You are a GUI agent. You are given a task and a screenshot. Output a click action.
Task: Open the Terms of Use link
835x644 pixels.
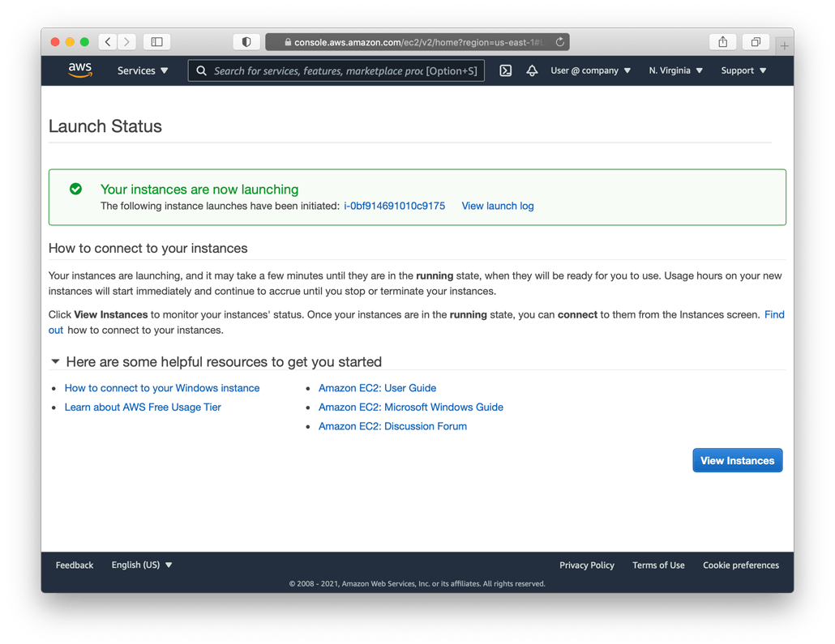[658, 565]
